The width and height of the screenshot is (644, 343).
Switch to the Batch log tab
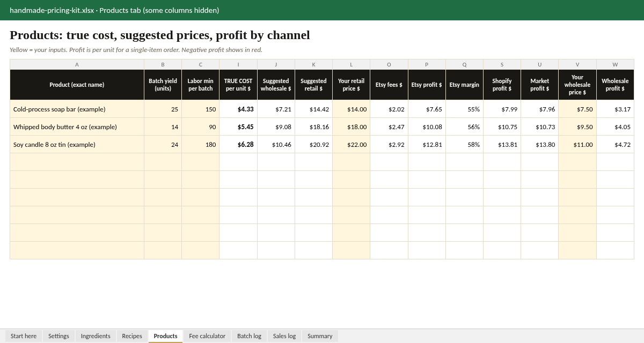point(249,336)
